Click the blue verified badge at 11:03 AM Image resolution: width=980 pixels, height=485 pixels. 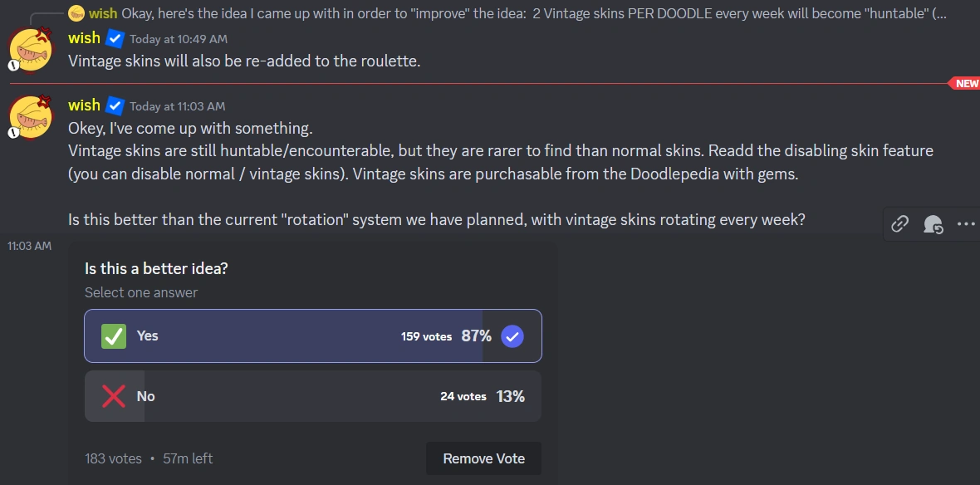click(115, 105)
